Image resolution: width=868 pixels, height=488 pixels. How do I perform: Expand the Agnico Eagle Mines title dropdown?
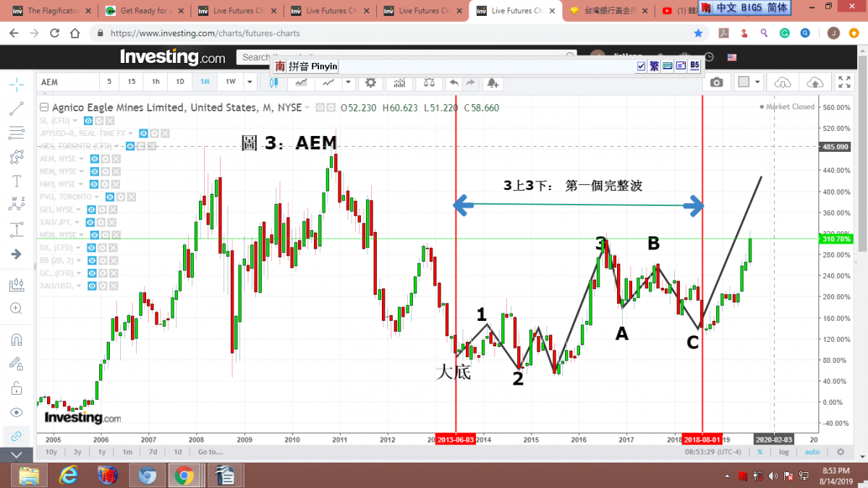(308, 108)
